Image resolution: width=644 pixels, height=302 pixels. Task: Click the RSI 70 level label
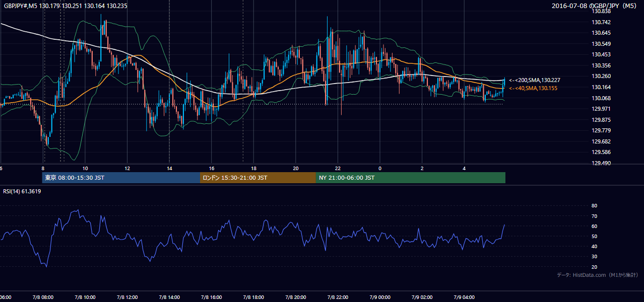pyautogui.click(x=594, y=216)
